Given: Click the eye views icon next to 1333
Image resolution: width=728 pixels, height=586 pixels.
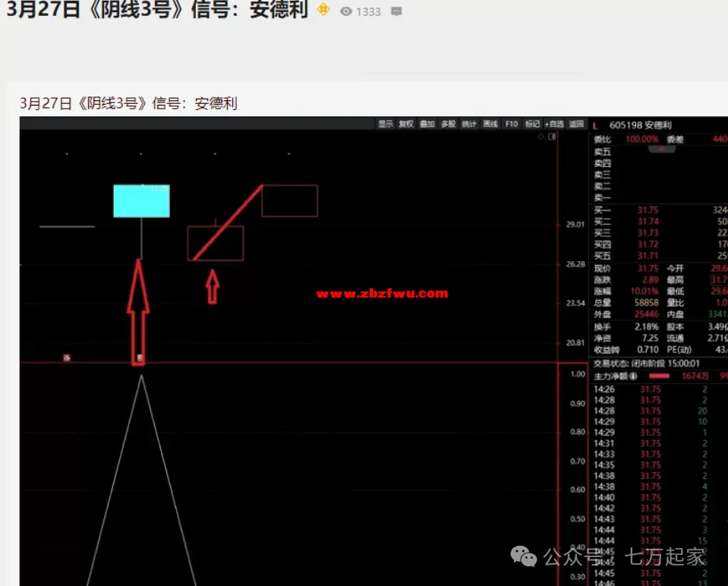Looking at the screenshot, I should coord(346,11).
